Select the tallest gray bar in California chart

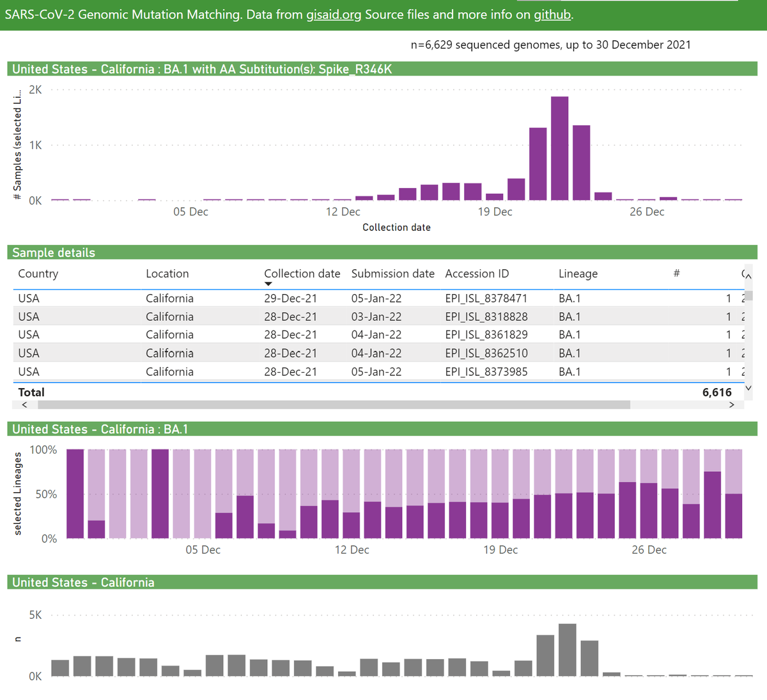(567, 649)
